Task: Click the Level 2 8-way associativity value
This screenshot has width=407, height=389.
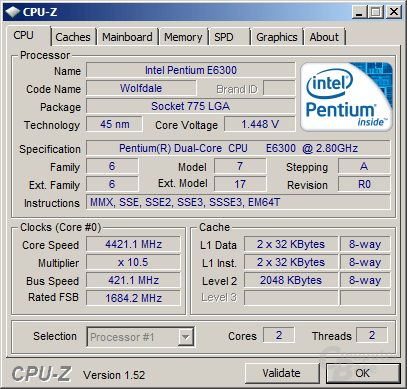Action: [365, 280]
